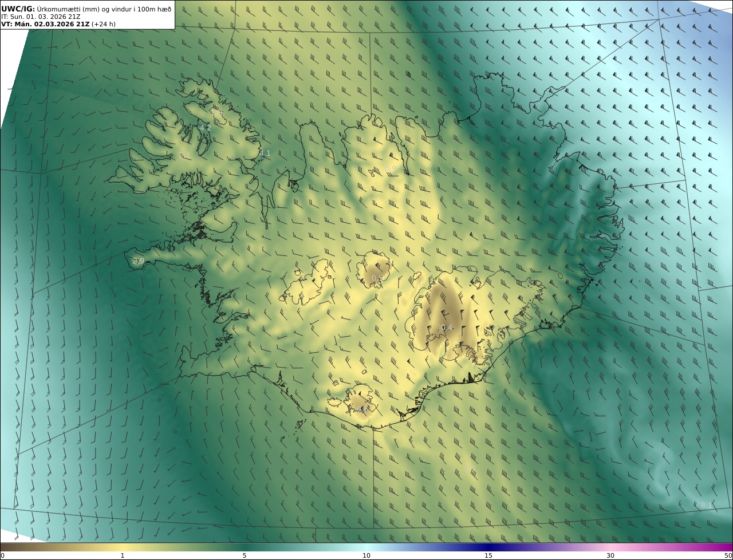Click the dark navy colorbar segment at 15
The image size is (733, 560).
click(x=488, y=547)
